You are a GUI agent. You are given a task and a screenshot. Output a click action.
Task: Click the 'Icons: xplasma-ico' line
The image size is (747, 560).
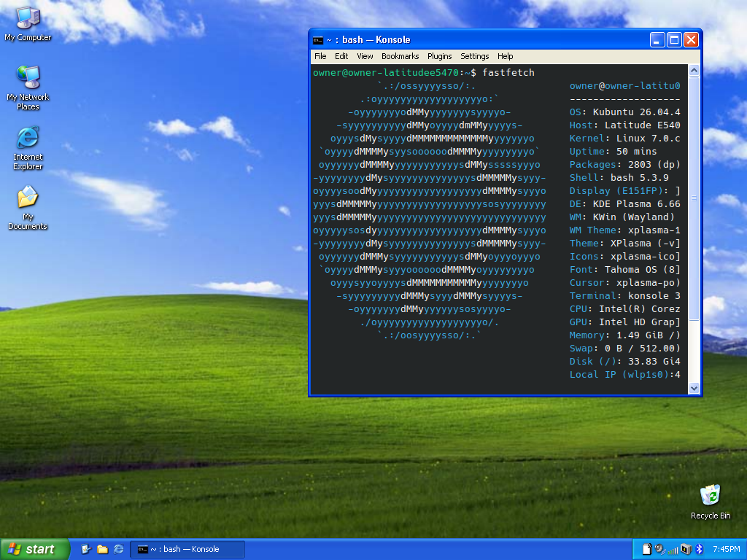click(624, 256)
